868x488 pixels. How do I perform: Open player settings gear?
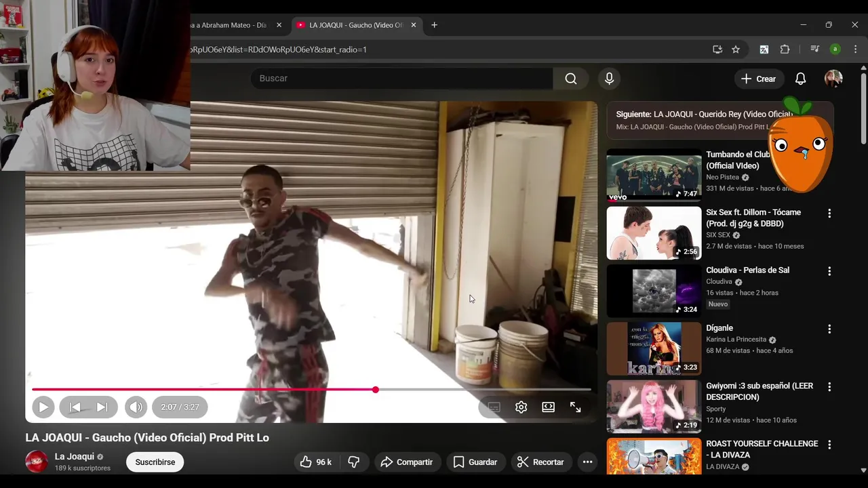coord(521,407)
